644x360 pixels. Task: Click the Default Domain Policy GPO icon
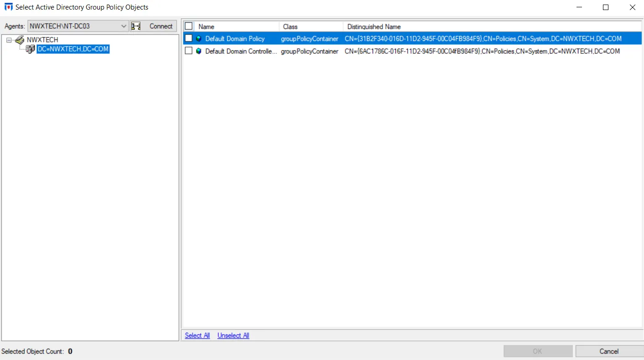[x=199, y=39]
